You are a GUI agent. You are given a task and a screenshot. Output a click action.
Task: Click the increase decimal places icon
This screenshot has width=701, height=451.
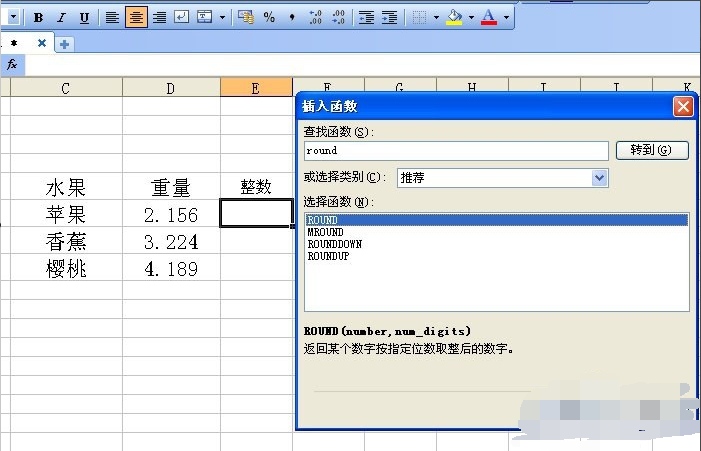click(315, 17)
